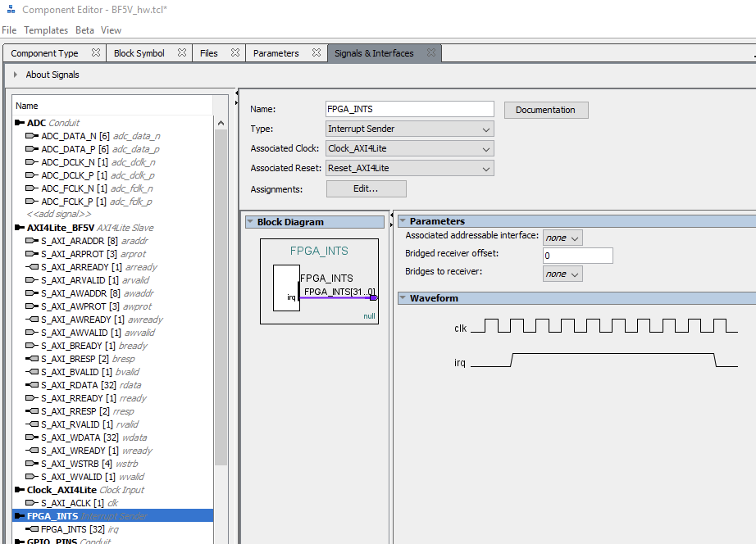
Task: Click the Documentation button
Action: (x=545, y=110)
